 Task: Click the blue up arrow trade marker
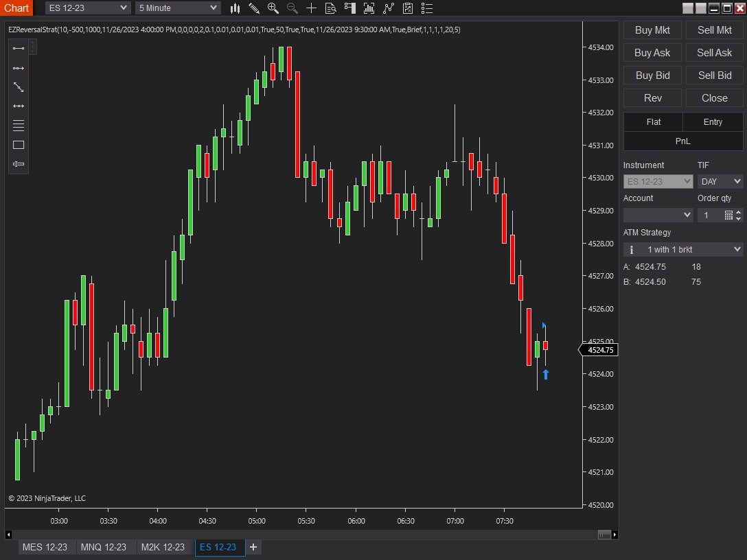coord(546,375)
